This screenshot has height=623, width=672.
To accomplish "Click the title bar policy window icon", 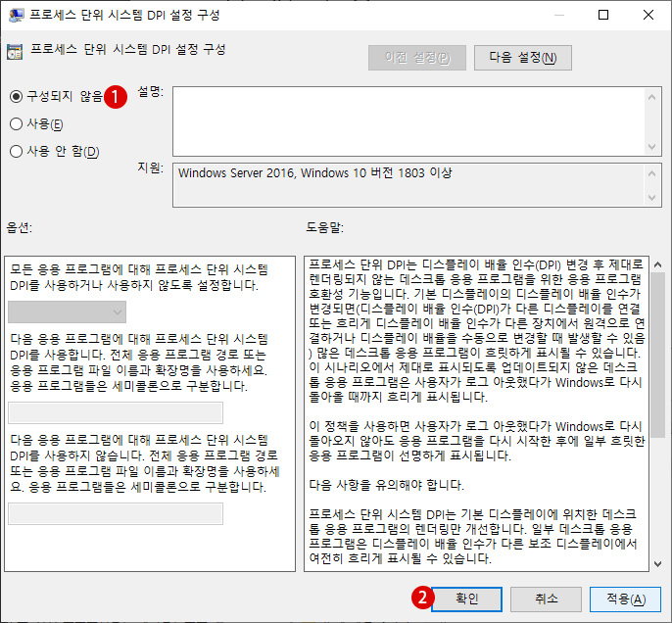I will pos(17,16).
